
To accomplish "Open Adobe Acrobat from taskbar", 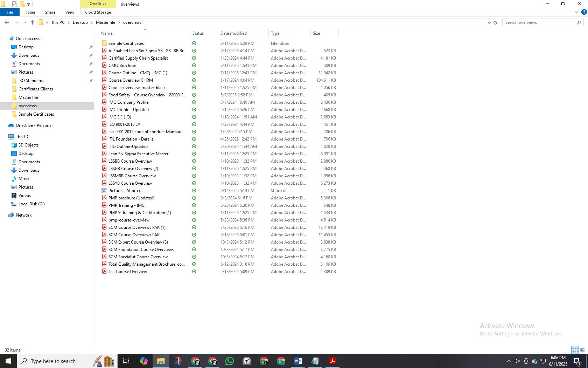I will pyautogui.click(x=332, y=361).
